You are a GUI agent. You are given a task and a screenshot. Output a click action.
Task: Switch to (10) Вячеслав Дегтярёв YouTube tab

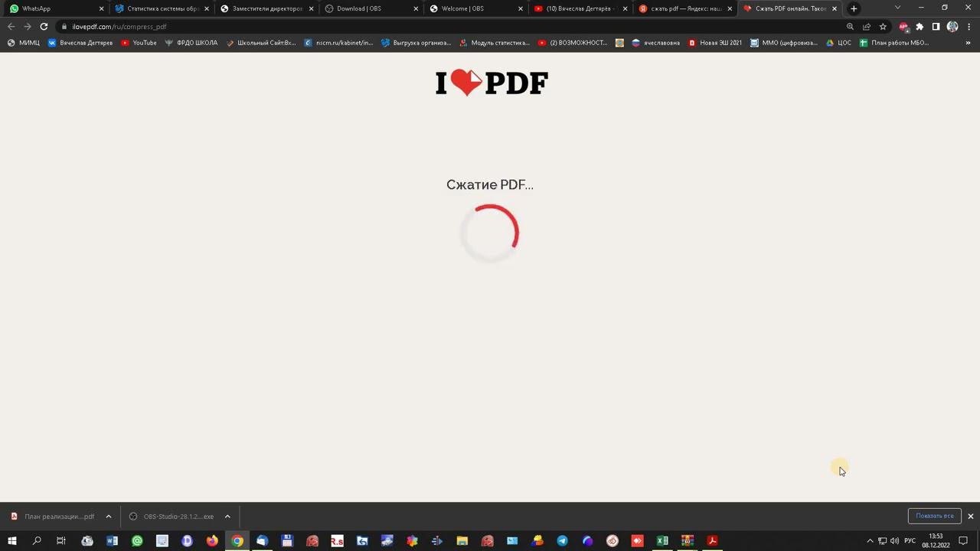(x=579, y=8)
